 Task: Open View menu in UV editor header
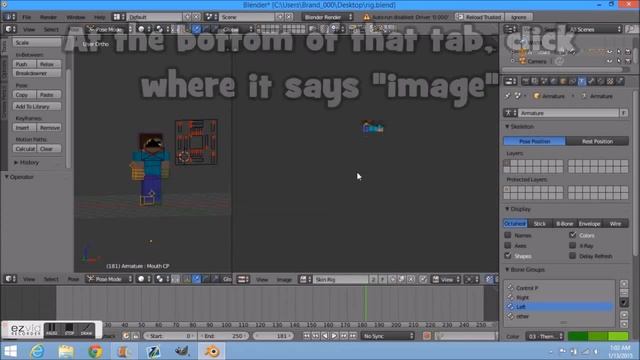tap(262, 280)
